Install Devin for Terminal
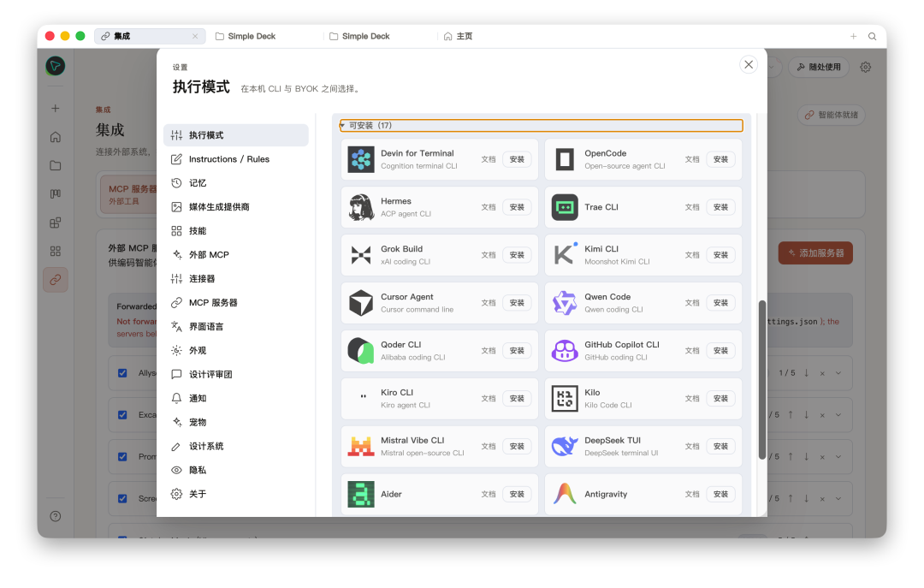 tap(517, 159)
